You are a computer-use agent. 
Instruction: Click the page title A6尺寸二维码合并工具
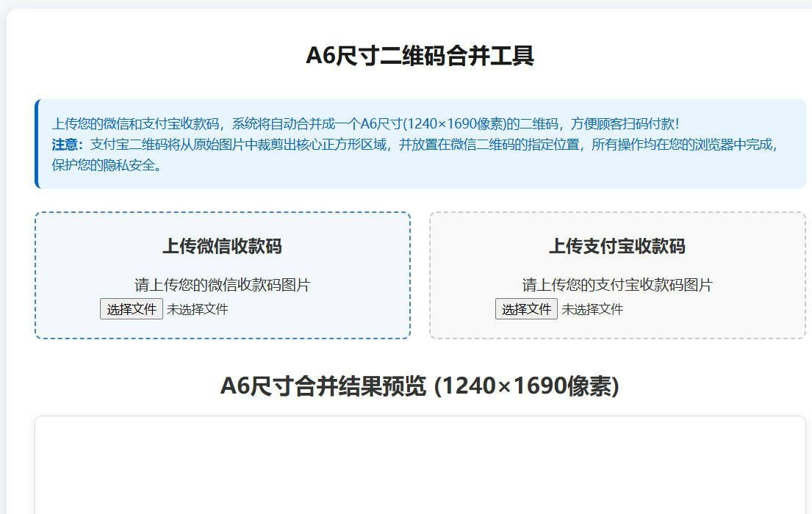click(x=420, y=56)
